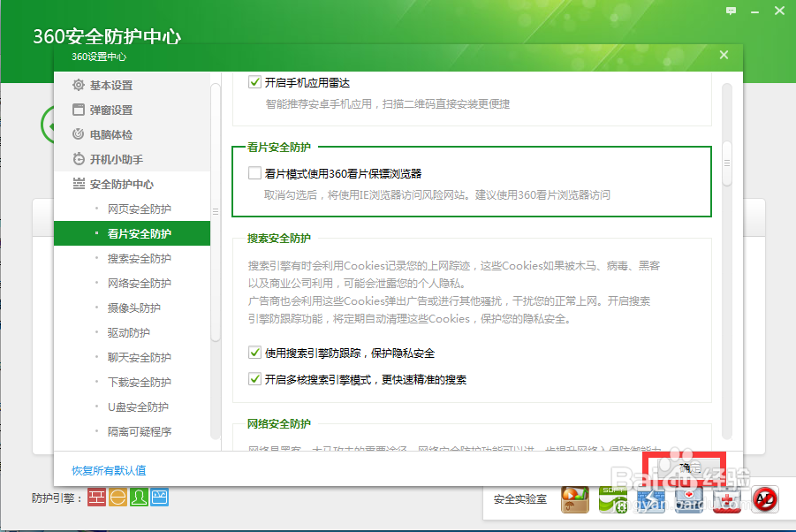
Task: Open the system repair tool icon
Action: click(x=651, y=499)
